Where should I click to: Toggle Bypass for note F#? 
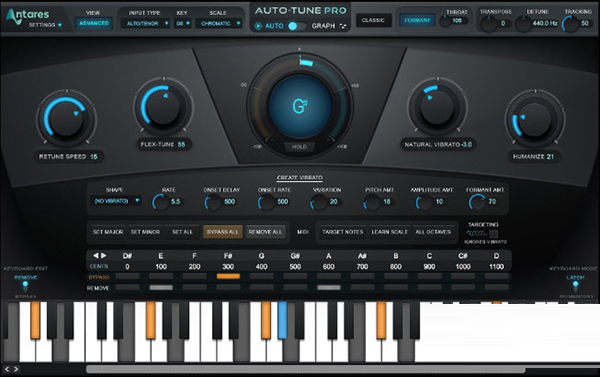[x=228, y=276]
